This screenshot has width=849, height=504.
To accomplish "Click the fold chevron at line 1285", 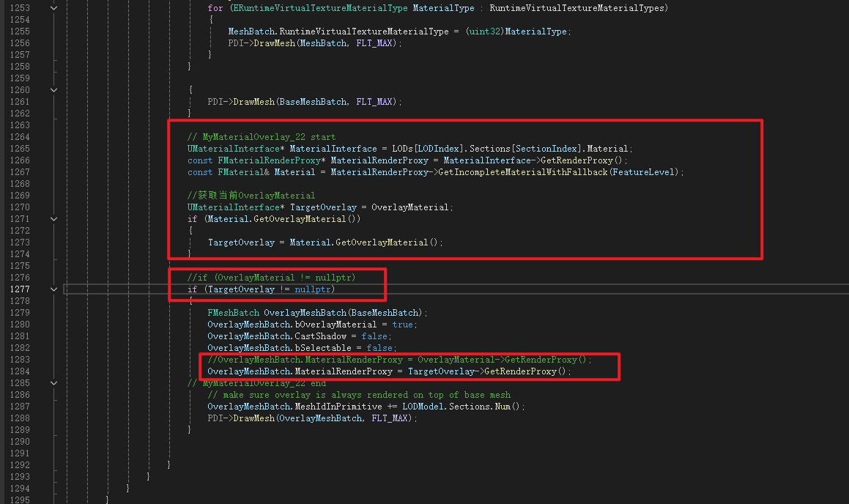I will pyautogui.click(x=53, y=383).
